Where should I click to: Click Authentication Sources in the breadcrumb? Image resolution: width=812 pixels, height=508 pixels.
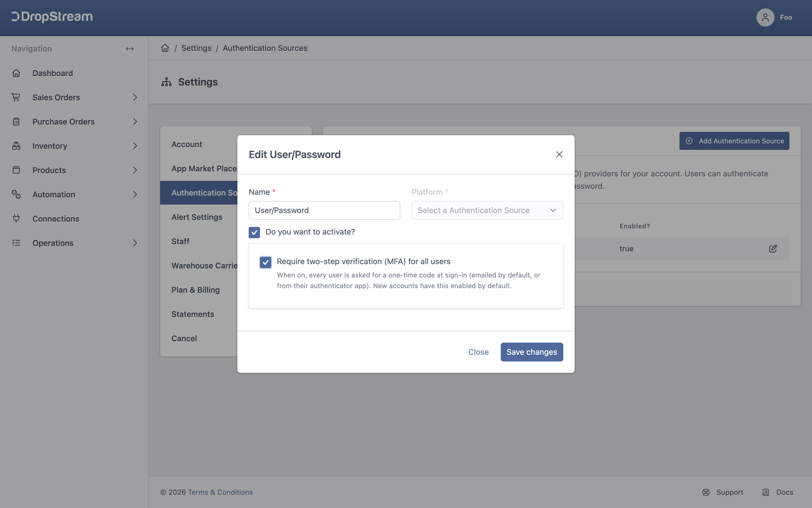coord(265,48)
